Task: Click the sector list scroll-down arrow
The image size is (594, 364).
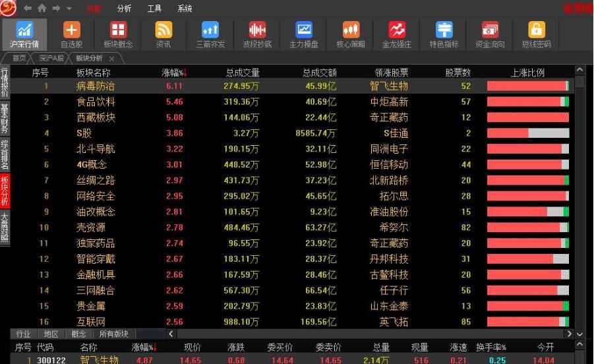Action: click(x=579, y=334)
